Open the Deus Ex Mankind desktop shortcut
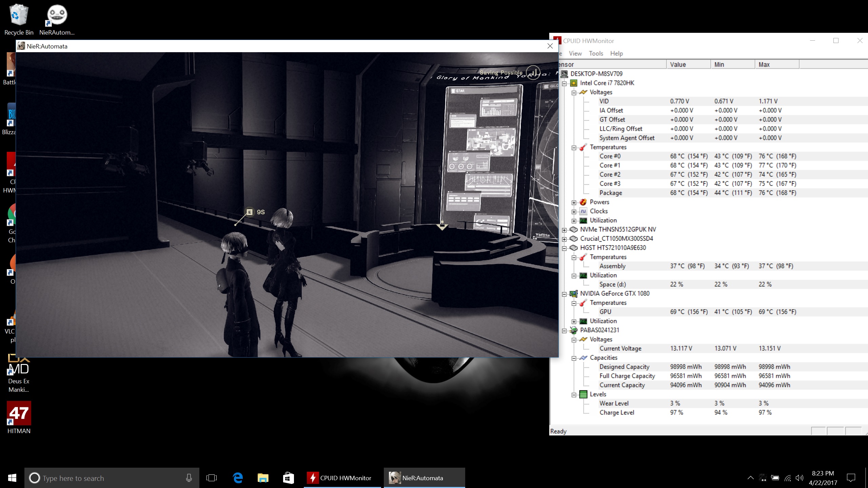The image size is (868, 488). 19,373
